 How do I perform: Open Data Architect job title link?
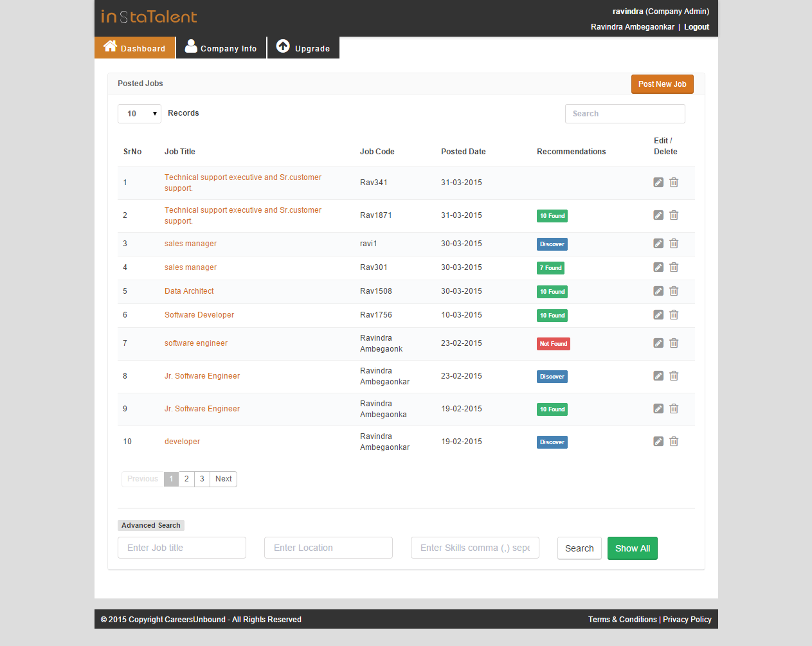pyautogui.click(x=189, y=291)
